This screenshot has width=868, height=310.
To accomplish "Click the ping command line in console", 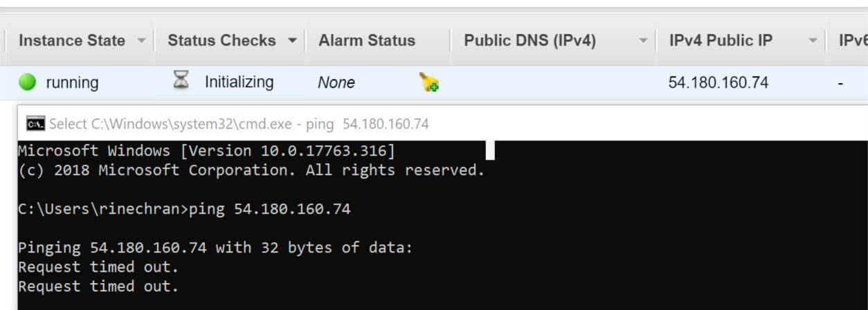I will coord(184,208).
